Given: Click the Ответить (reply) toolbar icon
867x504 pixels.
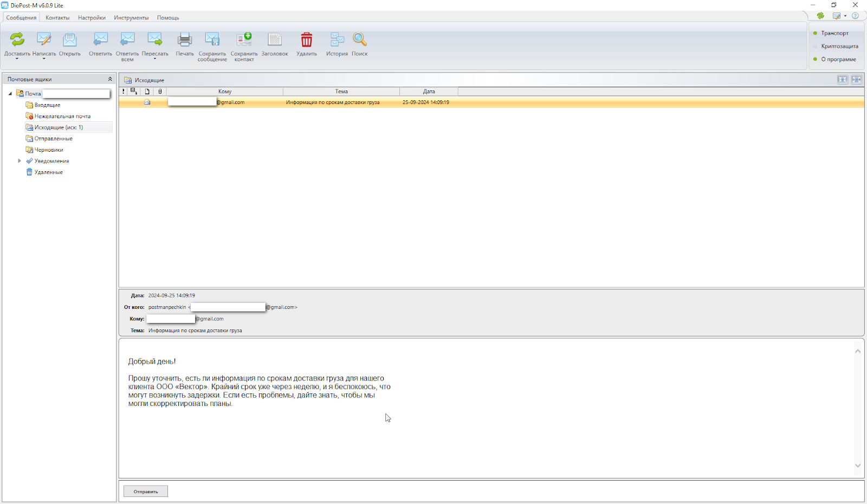Looking at the screenshot, I should coord(101,39).
